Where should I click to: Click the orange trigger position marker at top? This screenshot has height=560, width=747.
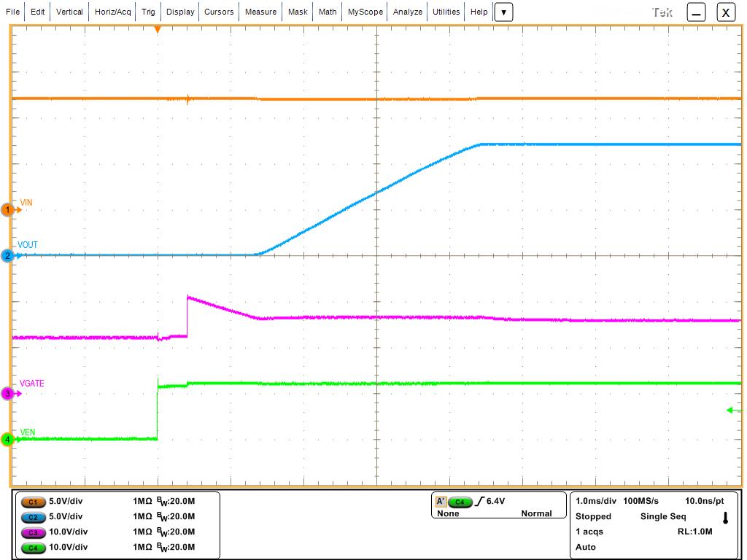(157, 29)
